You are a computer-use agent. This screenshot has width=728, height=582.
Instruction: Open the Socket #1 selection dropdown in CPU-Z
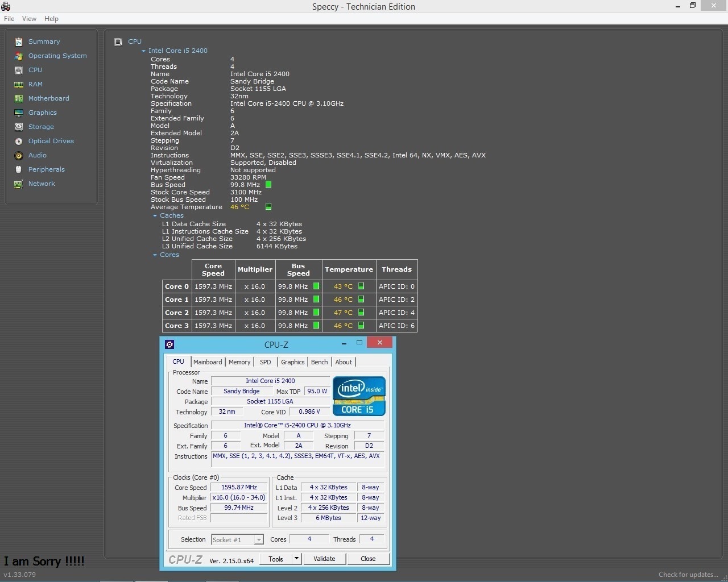[x=237, y=539]
